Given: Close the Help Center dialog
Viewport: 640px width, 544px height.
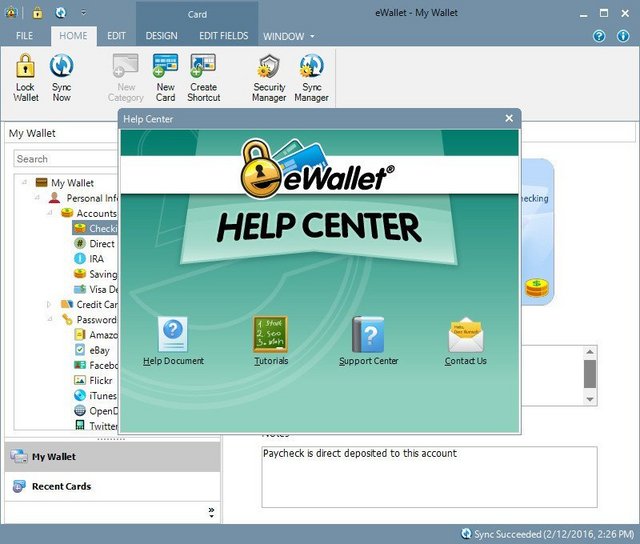Looking at the screenshot, I should (x=509, y=118).
